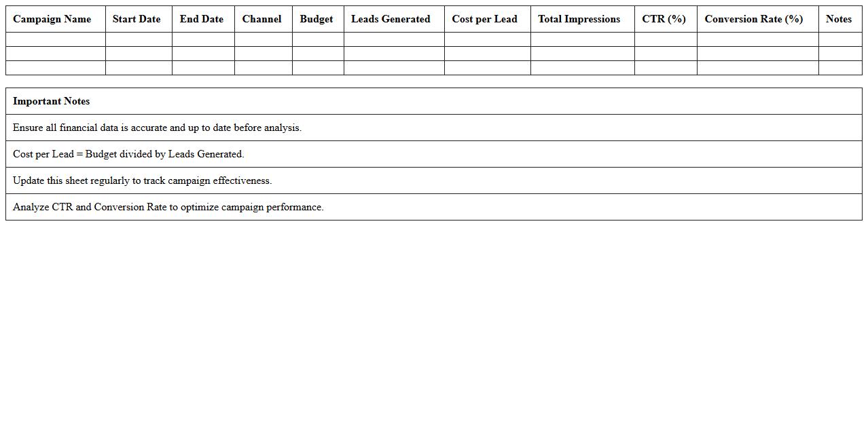Select first empty cell under Conversion Rate (%)
Screen dimensions: 868x441
[757, 39]
